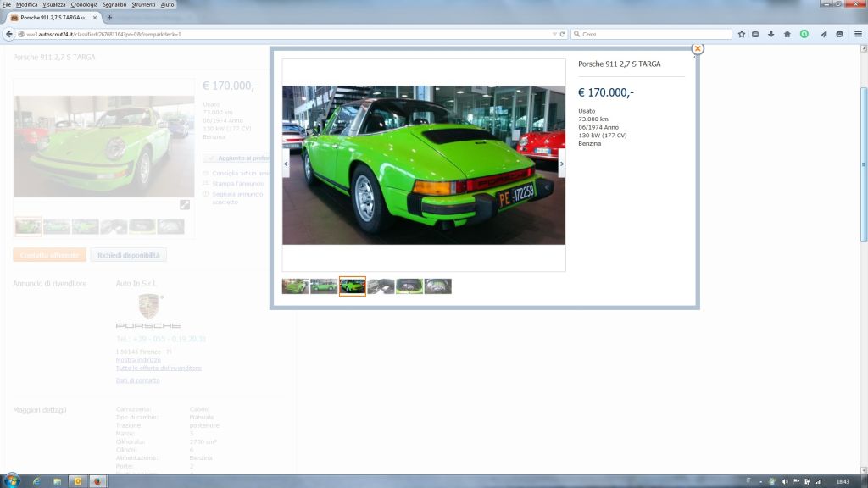The height and width of the screenshot is (488, 868).
Task: Open the Visualizza menu
Action: (53, 4)
